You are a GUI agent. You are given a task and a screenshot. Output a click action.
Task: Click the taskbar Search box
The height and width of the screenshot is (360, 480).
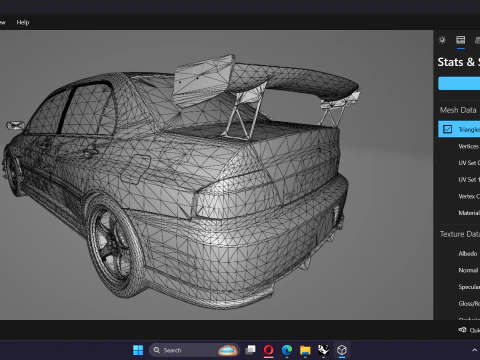click(x=194, y=350)
